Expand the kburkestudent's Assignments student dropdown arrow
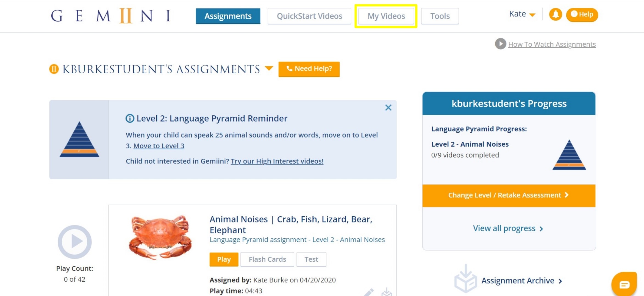The height and width of the screenshot is (296, 644). (269, 68)
